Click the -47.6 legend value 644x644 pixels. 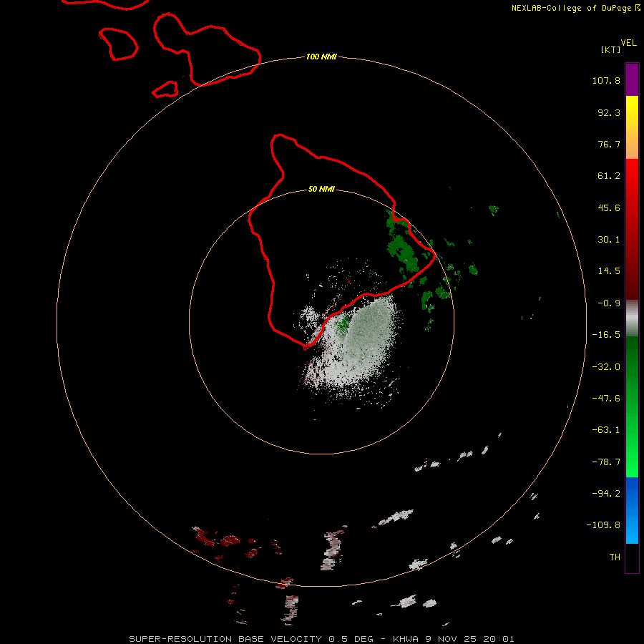click(x=606, y=399)
